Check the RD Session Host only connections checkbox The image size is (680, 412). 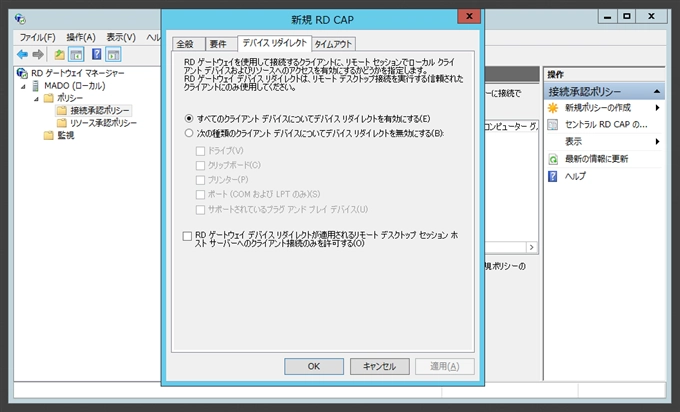point(187,236)
